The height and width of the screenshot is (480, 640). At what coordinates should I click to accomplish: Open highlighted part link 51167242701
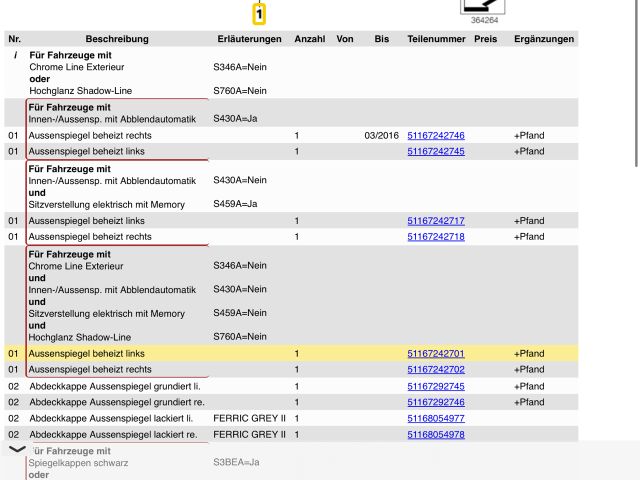tap(435, 353)
